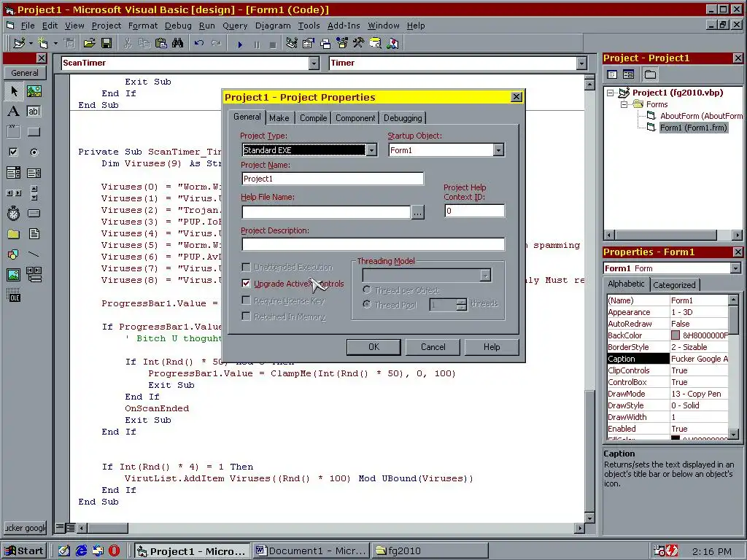
Task: Select the Data control tool
Action: pyautogui.click(x=34, y=275)
